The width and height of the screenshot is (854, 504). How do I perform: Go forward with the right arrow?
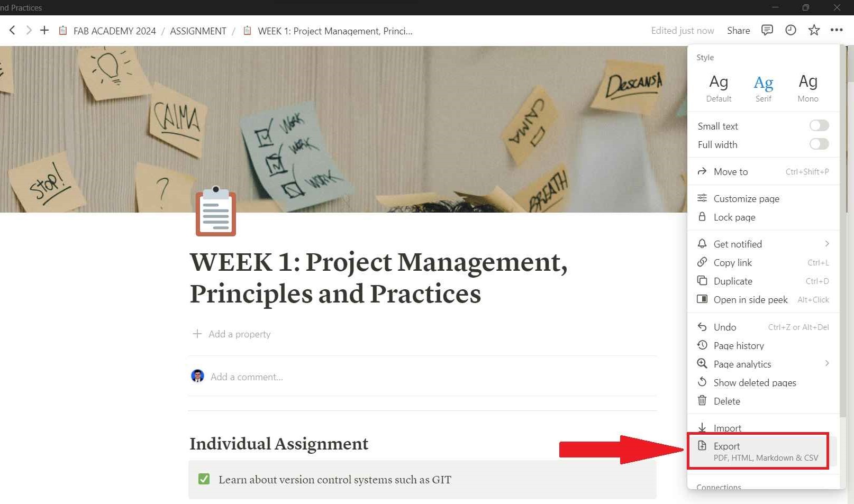29,30
